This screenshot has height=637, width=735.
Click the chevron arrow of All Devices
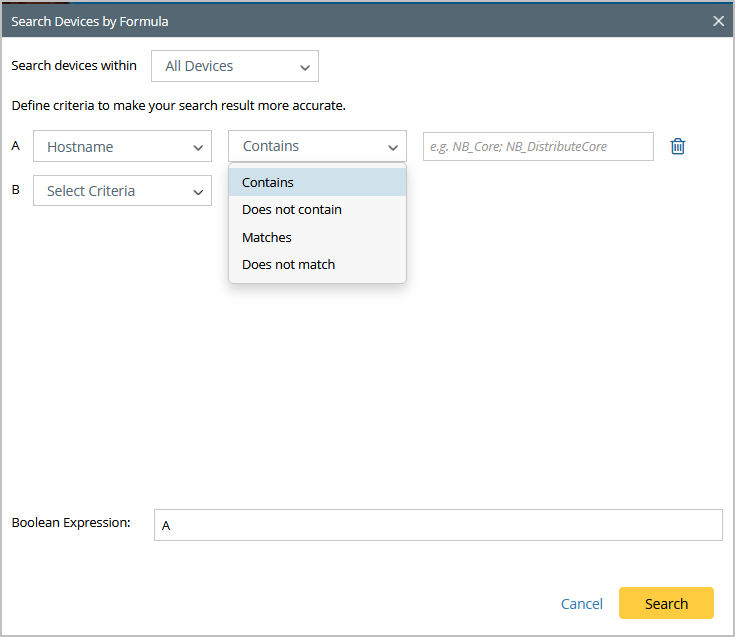(304, 67)
